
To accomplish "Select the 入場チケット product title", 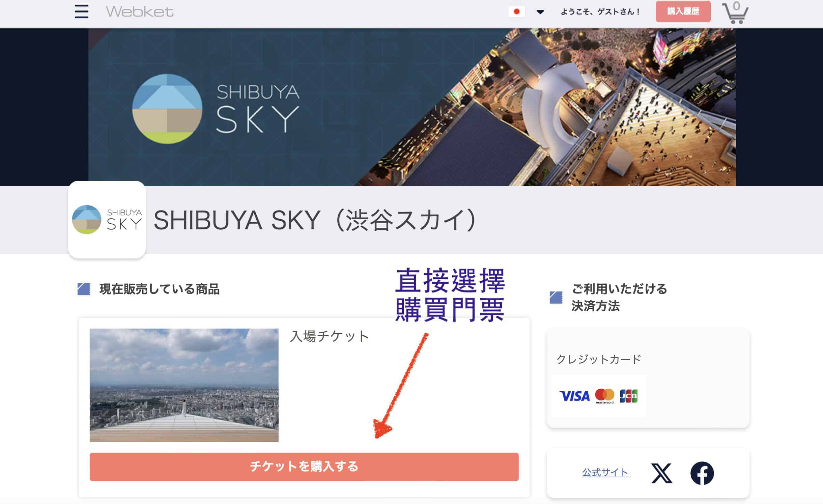I will click(330, 336).
